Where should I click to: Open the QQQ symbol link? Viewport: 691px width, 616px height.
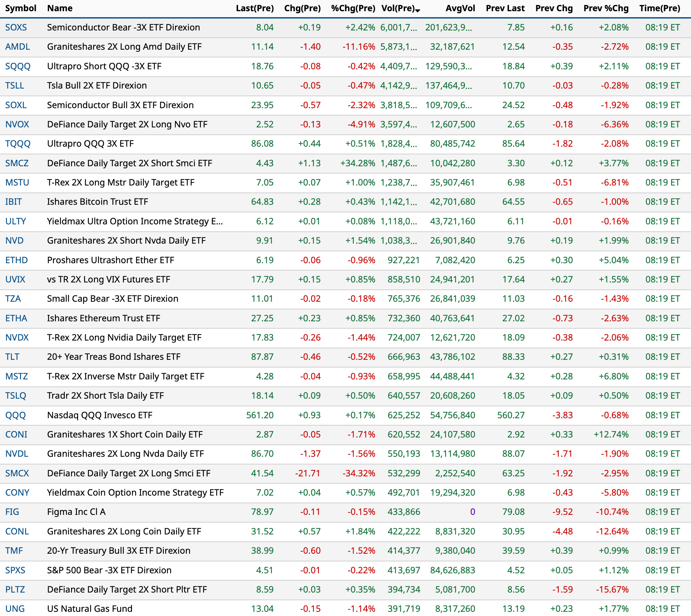[15, 415]
